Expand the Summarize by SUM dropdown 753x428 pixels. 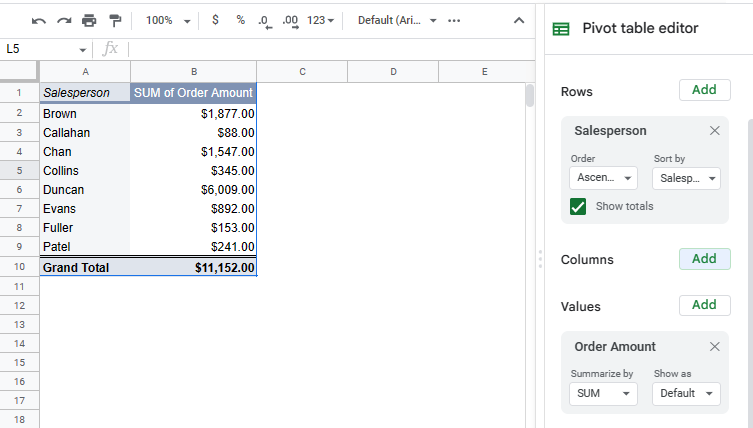click(x=603, y=394)
